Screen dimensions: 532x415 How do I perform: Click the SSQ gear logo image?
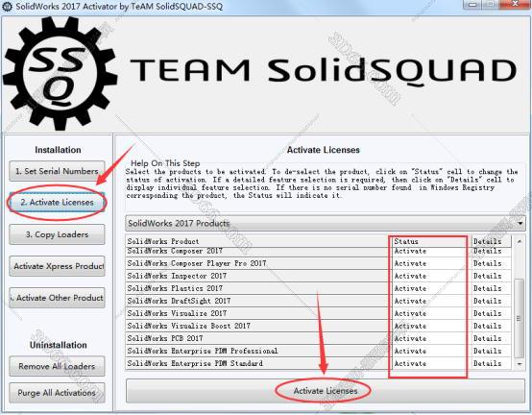(60, 73)
